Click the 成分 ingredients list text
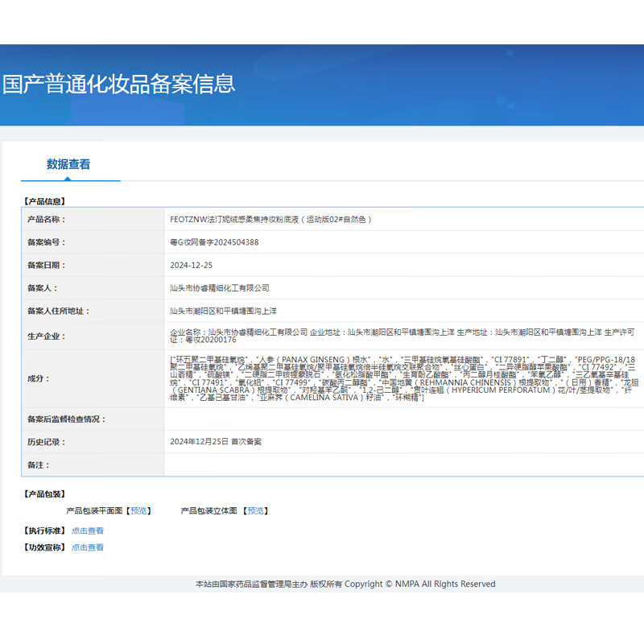The image size is (644, 644). point(402,378)
